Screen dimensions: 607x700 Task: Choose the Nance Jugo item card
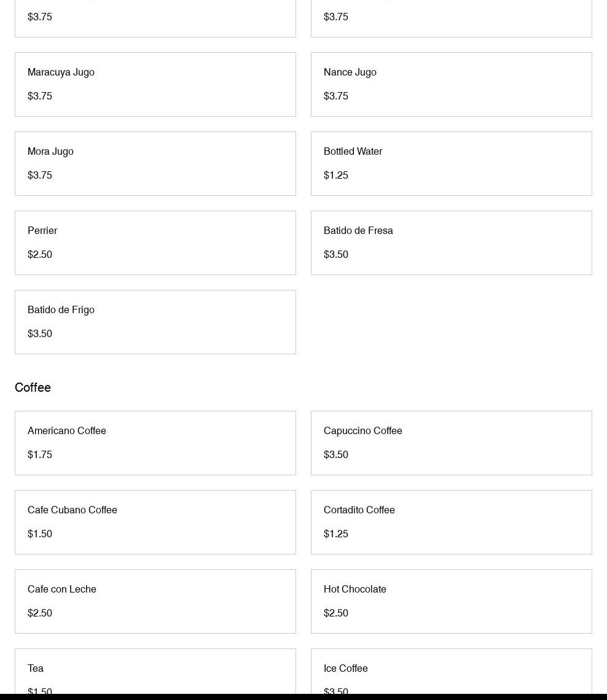(x=451, y=84)
